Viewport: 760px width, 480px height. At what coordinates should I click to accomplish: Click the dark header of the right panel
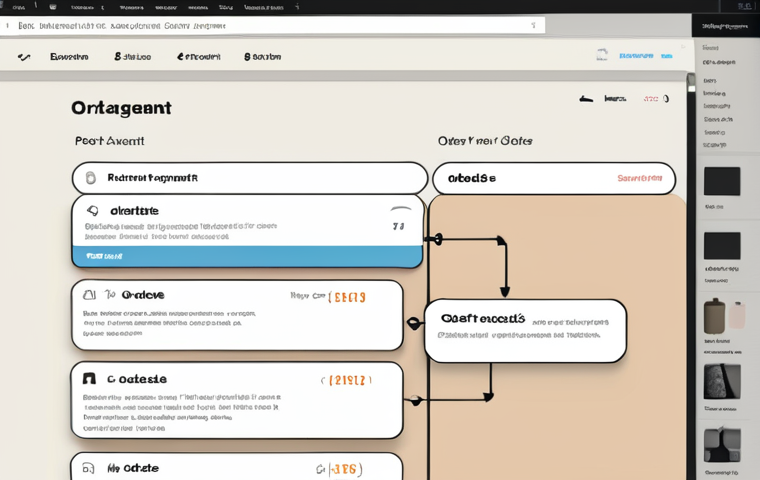point(726,26)
